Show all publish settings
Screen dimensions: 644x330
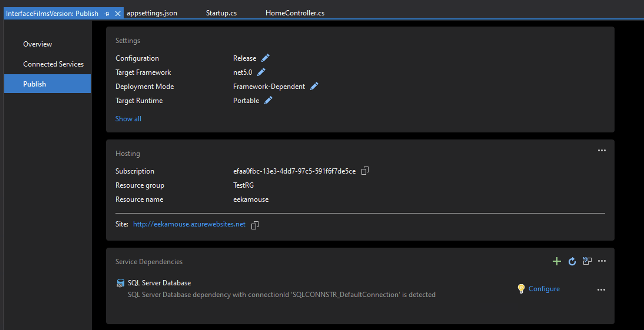tap(128, 119)
